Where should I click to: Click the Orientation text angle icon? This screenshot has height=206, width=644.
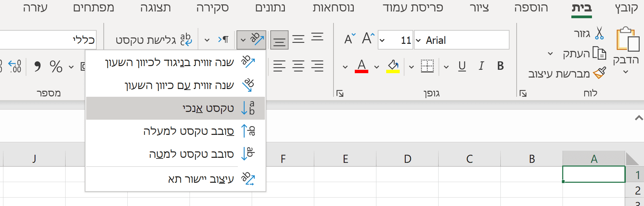[x=256, y=39]
